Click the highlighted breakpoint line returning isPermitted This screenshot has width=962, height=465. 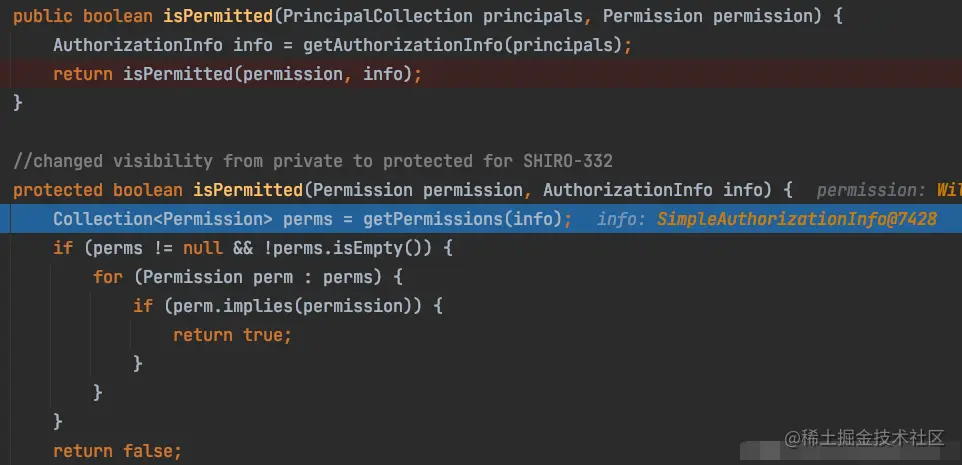(481, 74)
